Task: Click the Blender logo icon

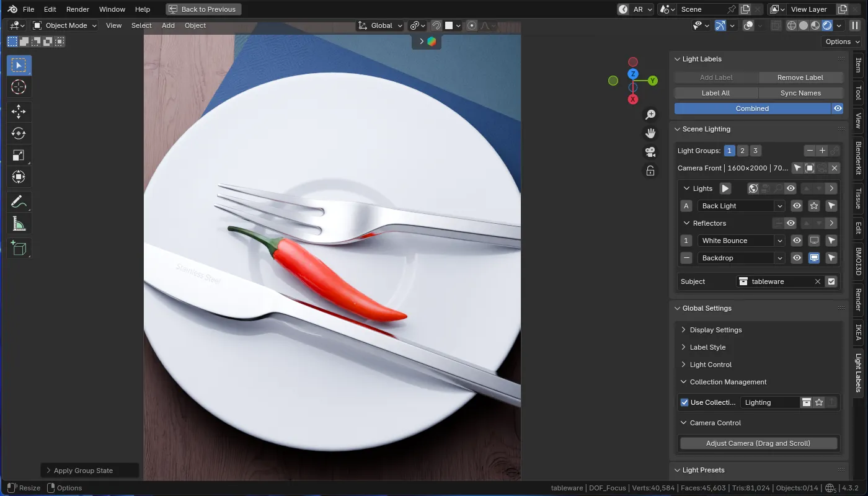Action: 12,9
